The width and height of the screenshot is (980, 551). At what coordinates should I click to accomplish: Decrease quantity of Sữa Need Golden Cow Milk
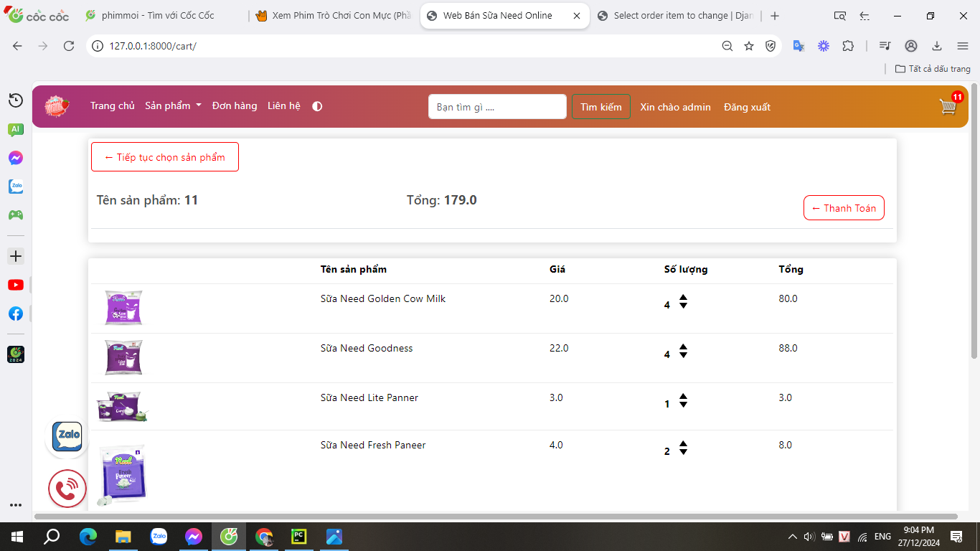click(683, 306)
